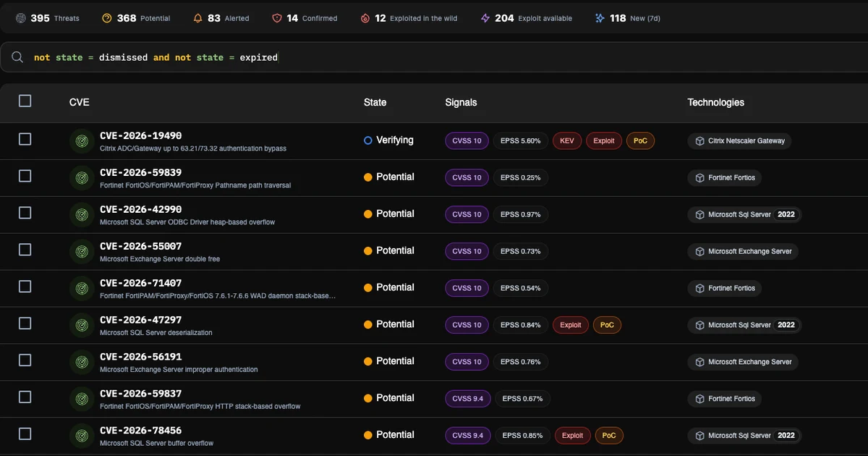The image size is (868, 456).
Task: Click the radar icon for CVE-2026-55007
Action: (x=82, y=251)
